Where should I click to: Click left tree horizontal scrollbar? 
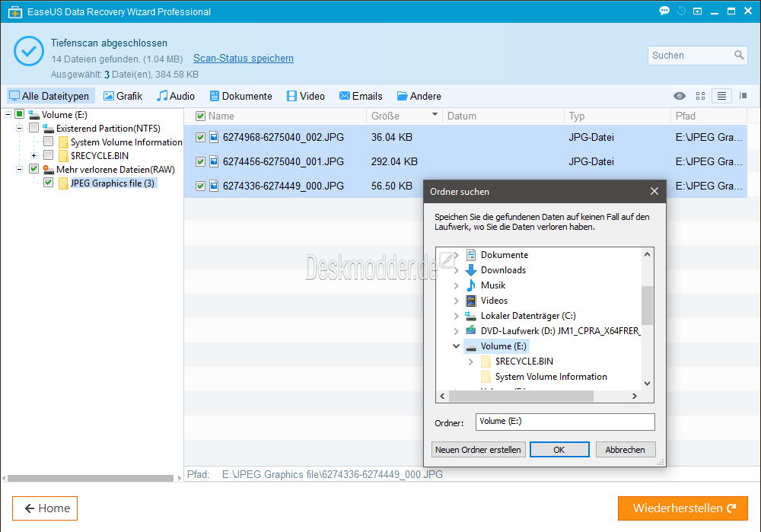pos(91,478)
